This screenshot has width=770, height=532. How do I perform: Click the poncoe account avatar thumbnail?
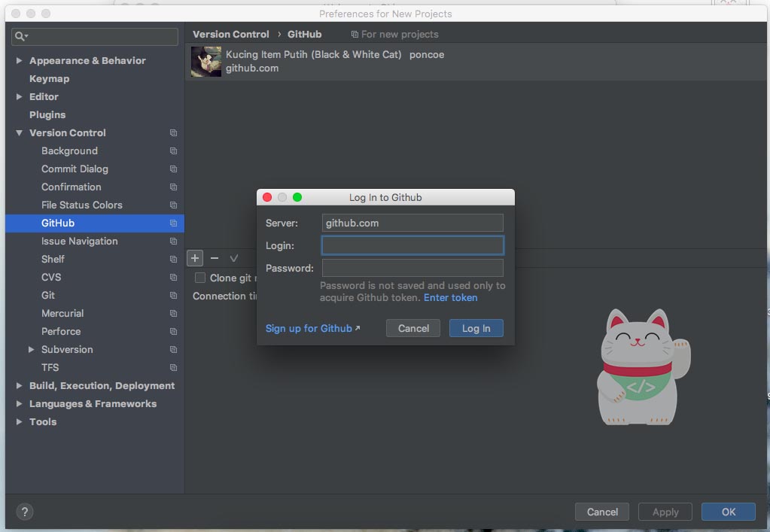tap(206, 62)
